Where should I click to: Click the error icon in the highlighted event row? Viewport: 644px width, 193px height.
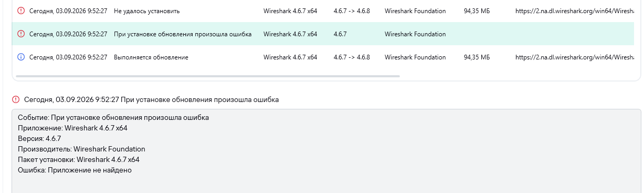click(21, 34)
